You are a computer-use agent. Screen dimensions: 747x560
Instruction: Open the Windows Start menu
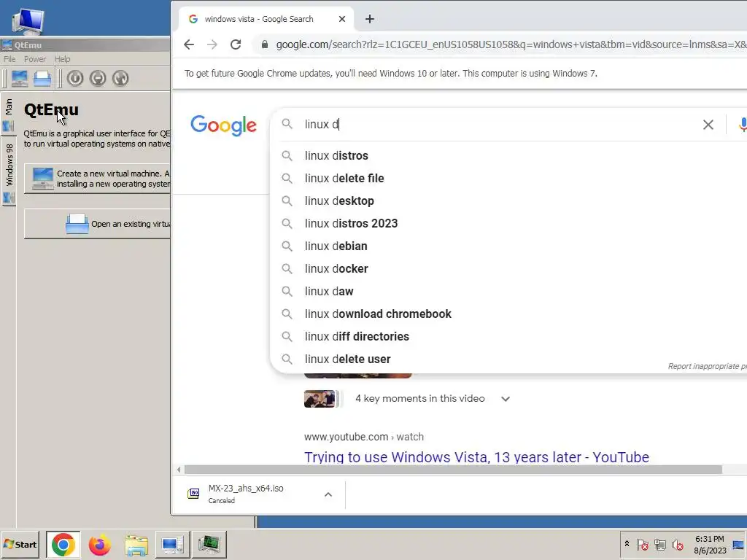[21, 544]
